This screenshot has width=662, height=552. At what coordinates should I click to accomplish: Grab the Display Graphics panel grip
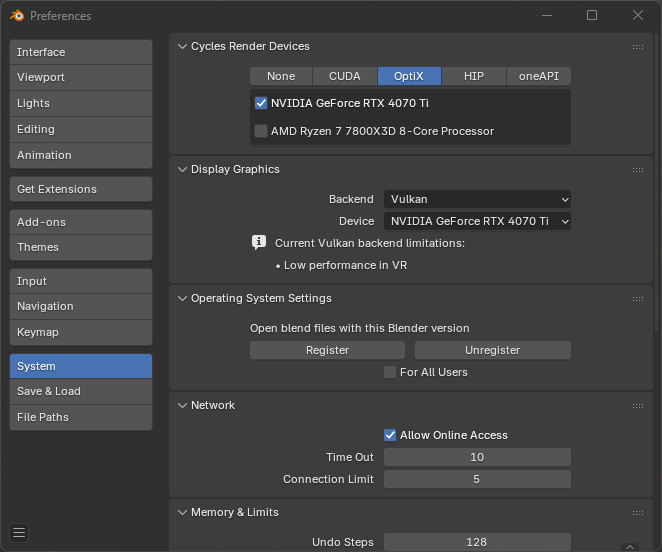coord(638,170)
